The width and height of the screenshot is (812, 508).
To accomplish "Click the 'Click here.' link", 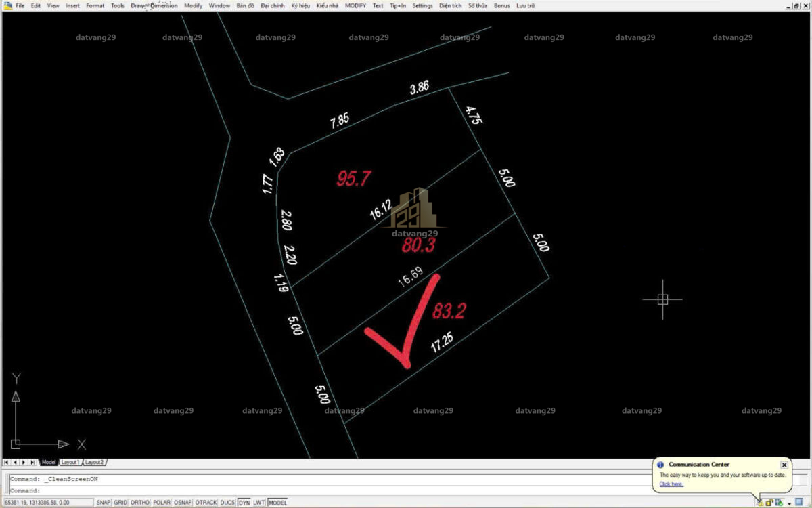I will point(671,484).
